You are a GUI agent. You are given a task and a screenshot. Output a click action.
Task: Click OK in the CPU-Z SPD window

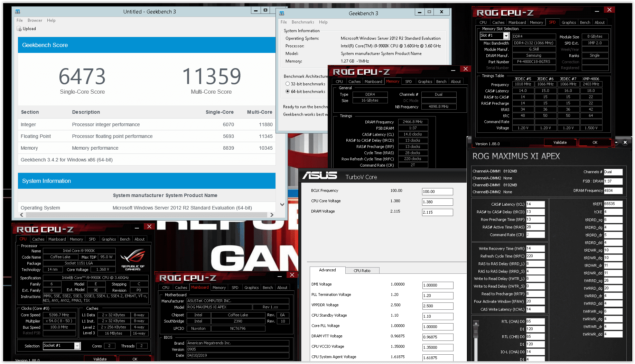point(595,142)
